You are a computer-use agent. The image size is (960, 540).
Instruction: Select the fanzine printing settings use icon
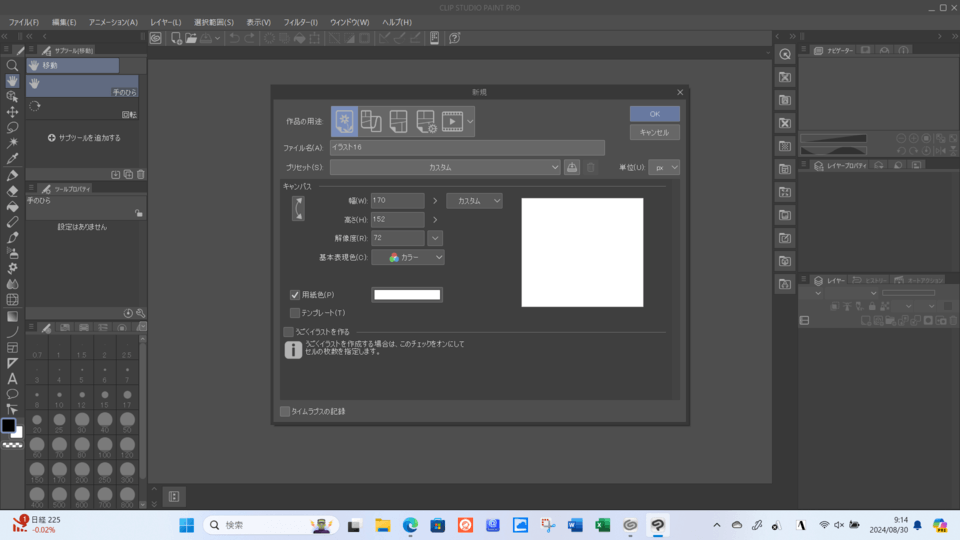425,121
